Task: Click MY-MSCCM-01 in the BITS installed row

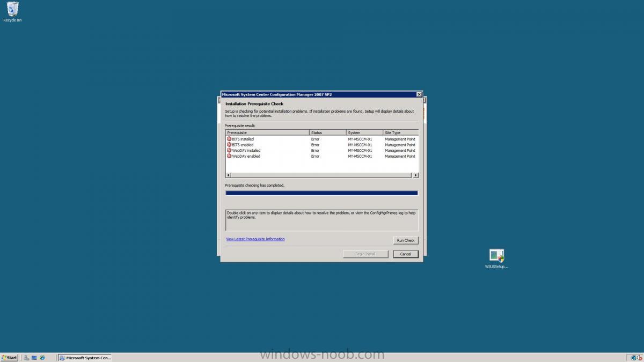Action: tap(360, 139)
